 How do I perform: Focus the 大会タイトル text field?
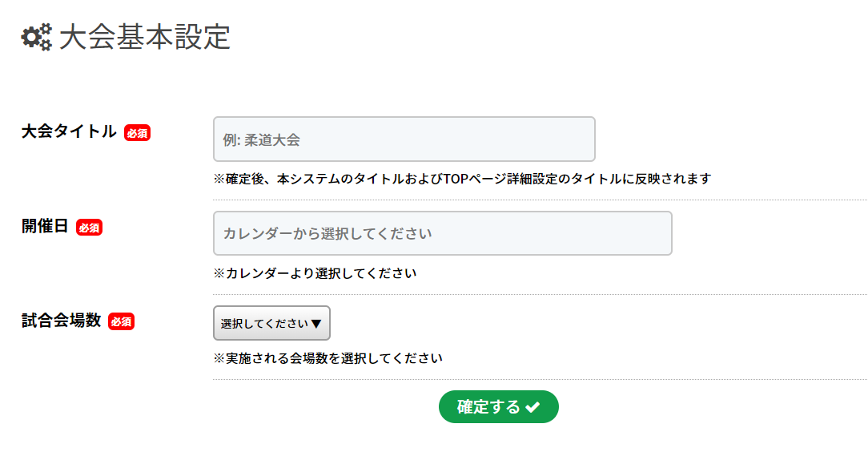(404, 139)
